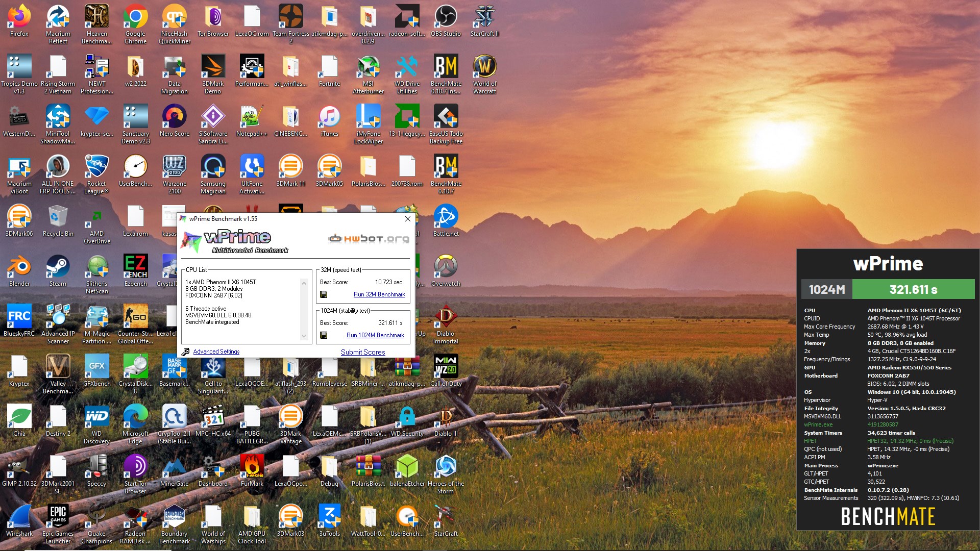Viewport: 980px width, 551px height.
Task: Launch Microsoft Edge desktop shortcut
Action: click(x=135, y=424)
